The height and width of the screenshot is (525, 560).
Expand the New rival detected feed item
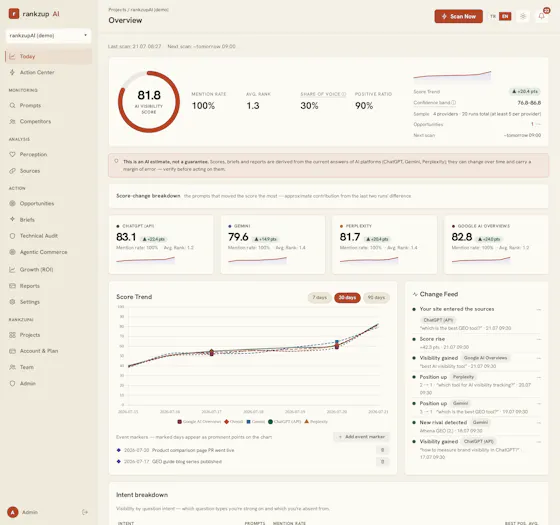[x=539, y=422]
